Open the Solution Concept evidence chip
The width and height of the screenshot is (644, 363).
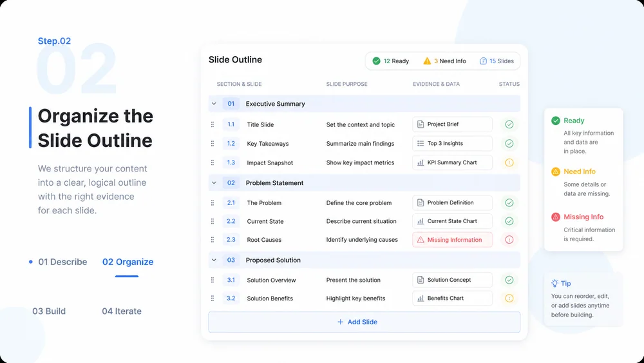(x=452, y=280)
